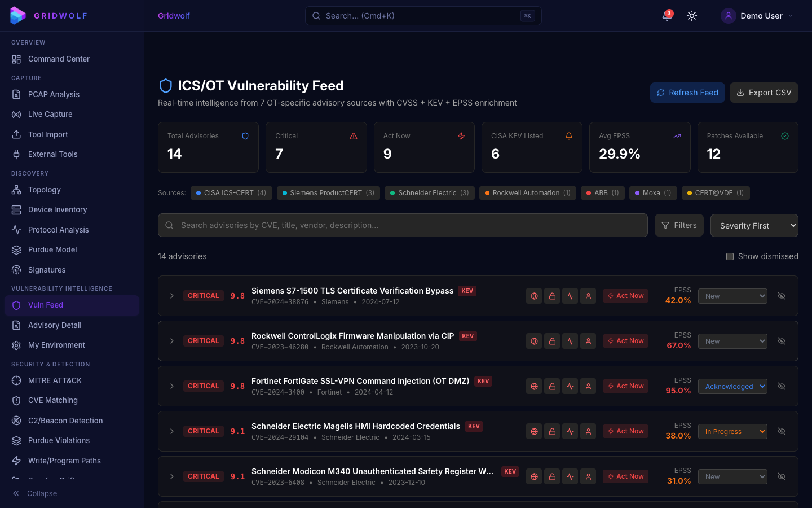Click the unlocked padlock icon on the FortiGate advisory
The height and width of the screenshot is (508, 812).
[x=552, y=386]
